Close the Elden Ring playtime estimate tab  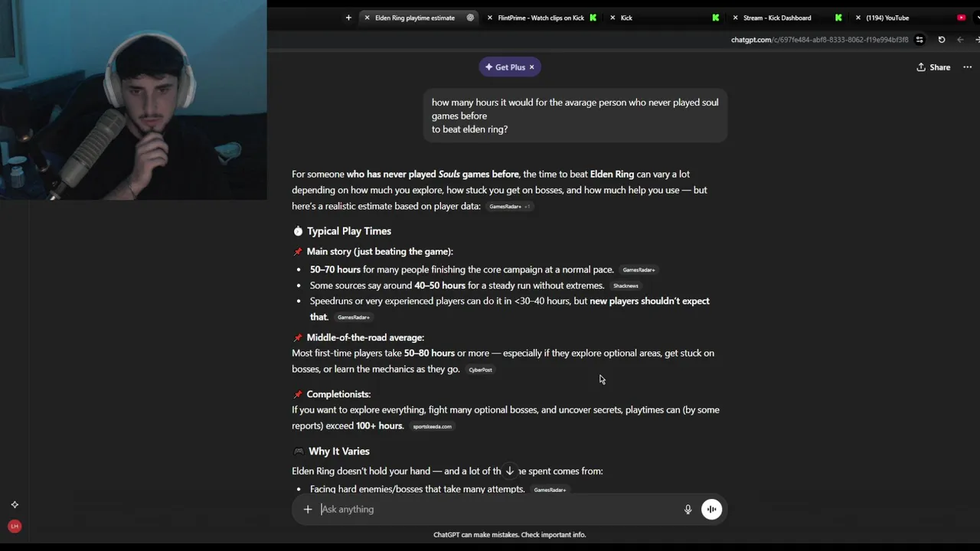pyautogui.click(x=367, y=18)
